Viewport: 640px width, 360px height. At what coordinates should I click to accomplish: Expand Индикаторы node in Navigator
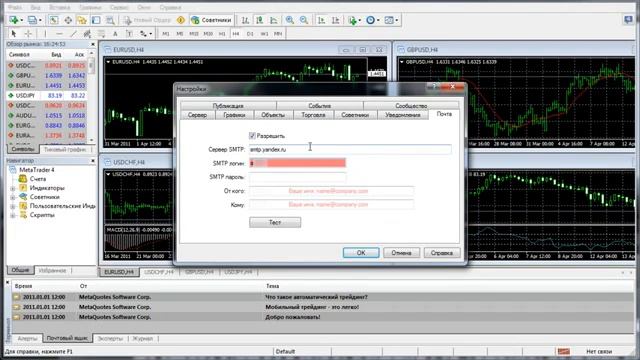(x=13, y=188)
